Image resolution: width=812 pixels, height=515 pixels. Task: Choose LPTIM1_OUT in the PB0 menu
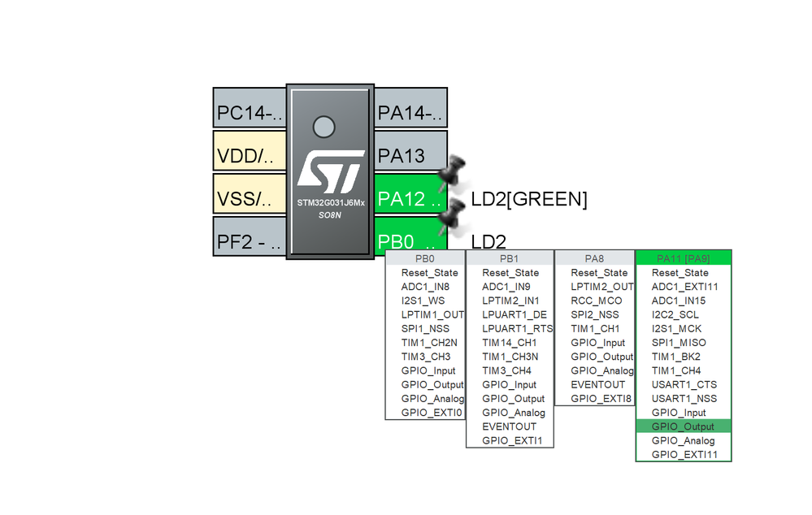[425, 314]
